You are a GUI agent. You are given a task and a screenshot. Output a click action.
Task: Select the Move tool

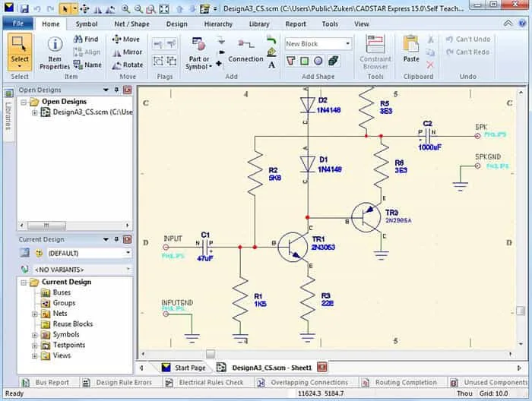click(125, 39)
